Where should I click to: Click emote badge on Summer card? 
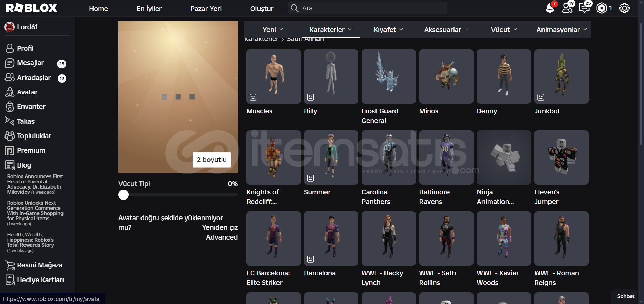[311, 178]
